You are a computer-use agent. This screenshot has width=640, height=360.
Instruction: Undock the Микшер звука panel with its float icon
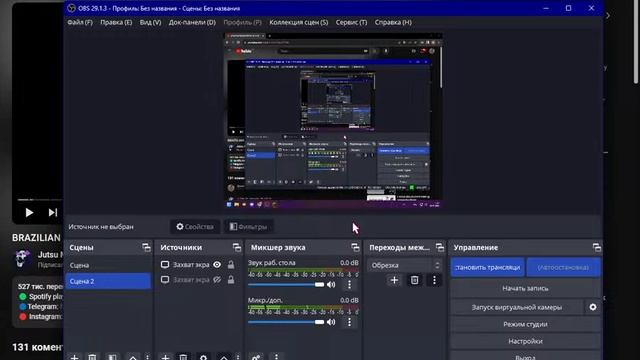[355, 247]
